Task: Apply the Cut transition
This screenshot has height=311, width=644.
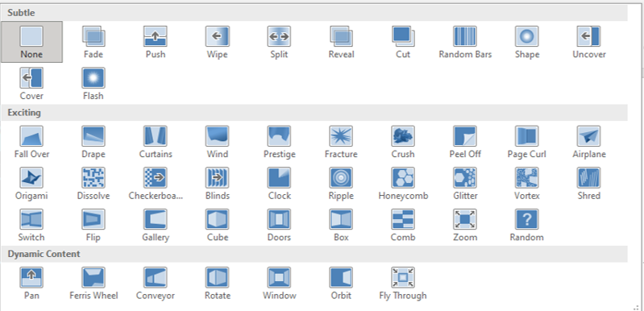Action: [x=403, y=42]
